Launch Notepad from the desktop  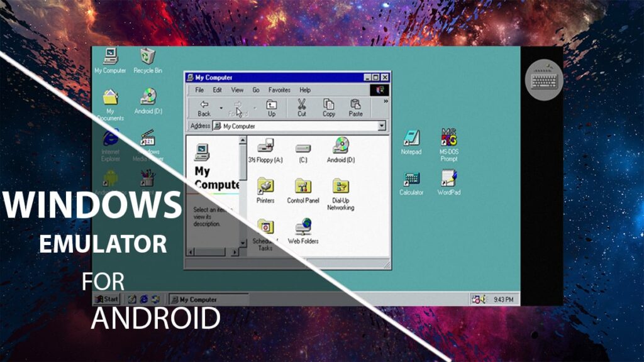coord(411,140)
